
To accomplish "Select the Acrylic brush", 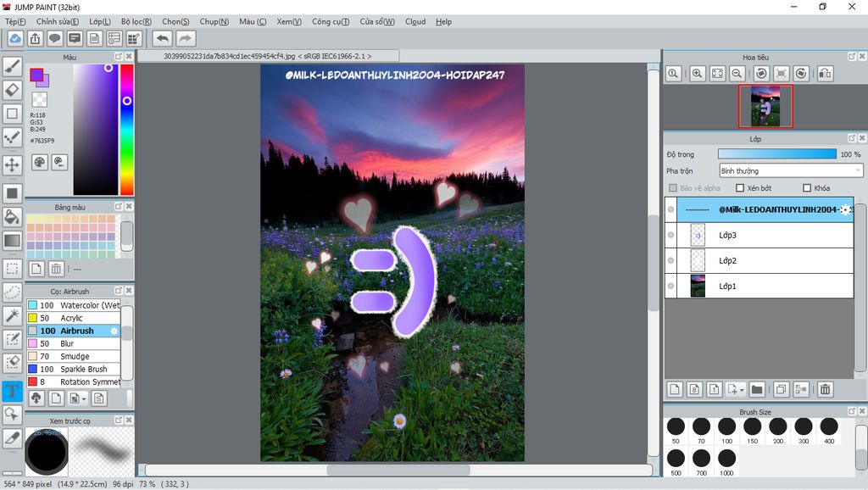I will (x=74, y=318).
